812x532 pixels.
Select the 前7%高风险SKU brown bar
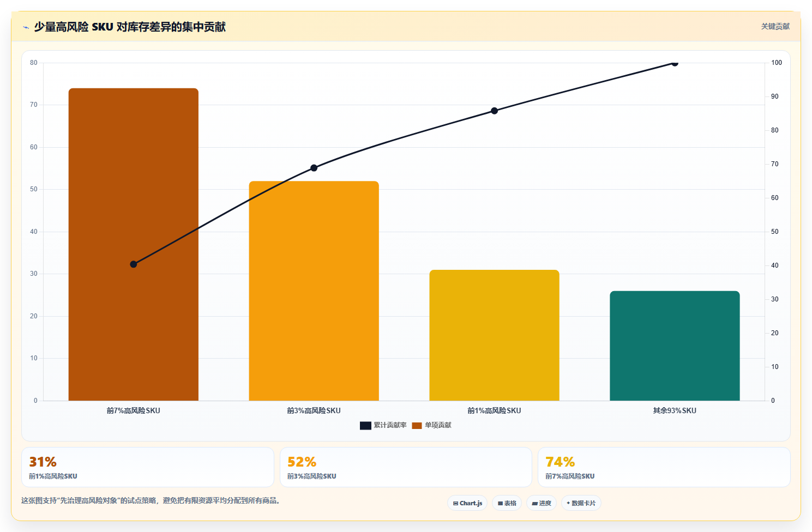(134, 244)
